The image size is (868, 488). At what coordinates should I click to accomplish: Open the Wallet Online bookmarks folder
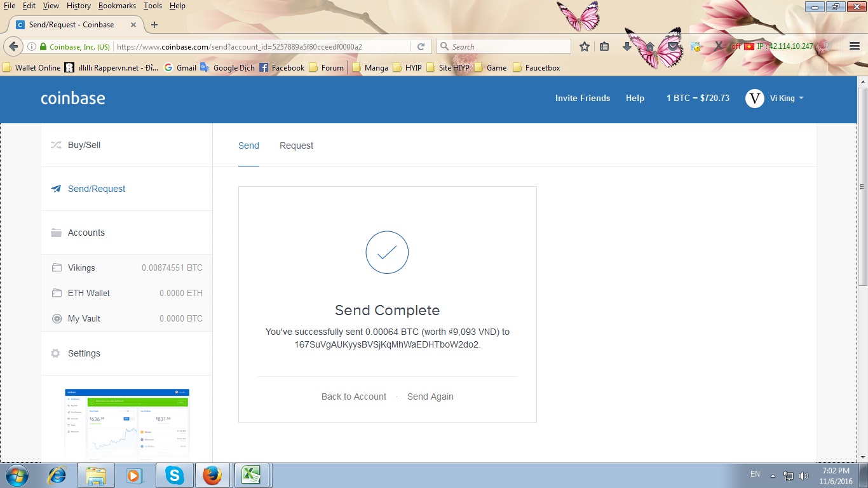tap(32, 67)
